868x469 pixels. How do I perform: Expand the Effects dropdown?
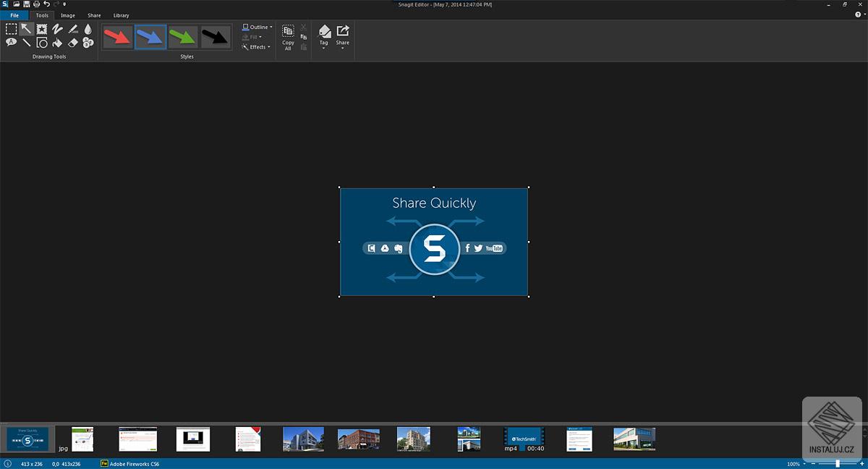point(257,47)
